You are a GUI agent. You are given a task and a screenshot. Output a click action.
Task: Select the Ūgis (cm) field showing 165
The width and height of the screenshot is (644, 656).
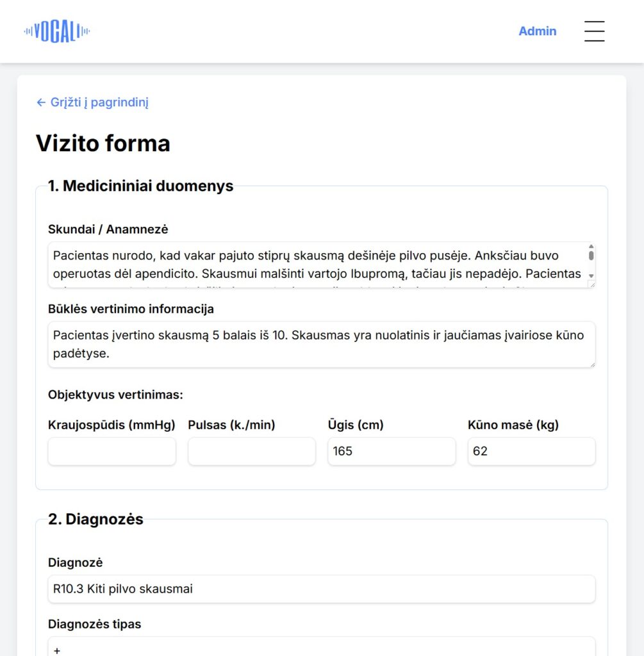coord(392,452)
